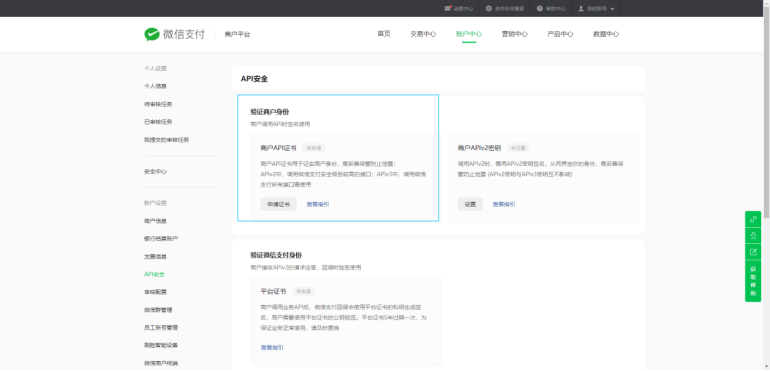Click the 个人设置 sidebar group label
The height and width of the screenshot is (371, 770).
[155, 68]
